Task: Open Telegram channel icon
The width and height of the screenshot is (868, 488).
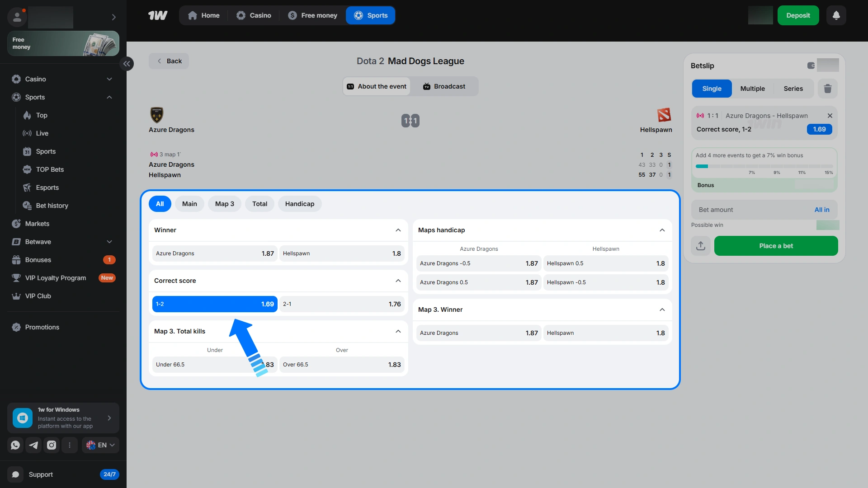Action: 33,445
